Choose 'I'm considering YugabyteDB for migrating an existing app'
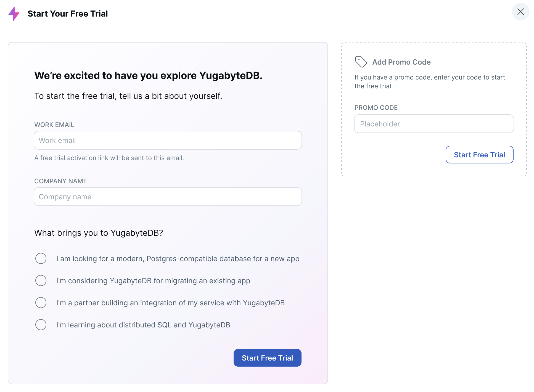The width and height of the screenshot is (534, 392). pyautogui.click(x=41, y=280)
